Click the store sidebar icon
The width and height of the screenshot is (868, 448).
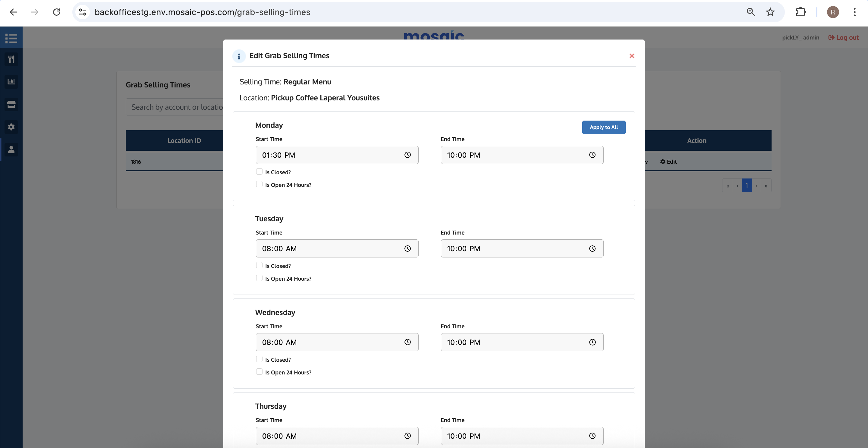click(11, 104)
